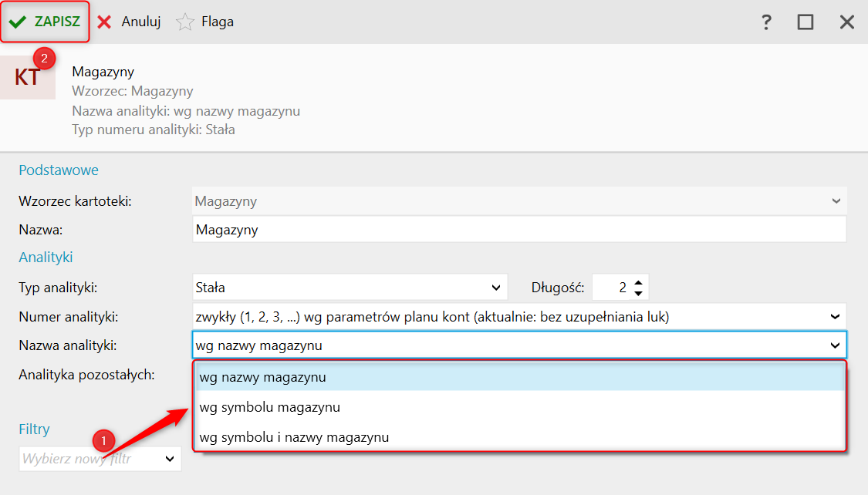This screenshot has width=868, height=495.
Task: Increase Długość with the up arrow
Action: tap(638, 283)
